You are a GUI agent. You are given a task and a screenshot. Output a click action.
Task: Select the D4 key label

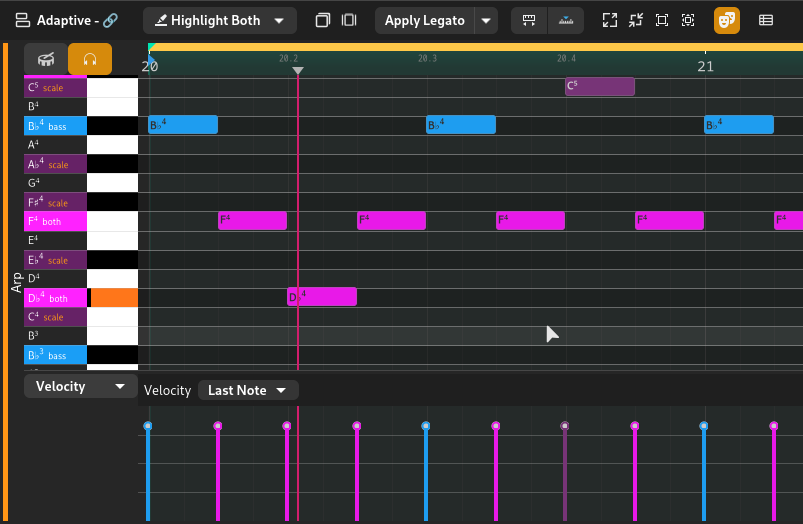(x=55, y=279)
